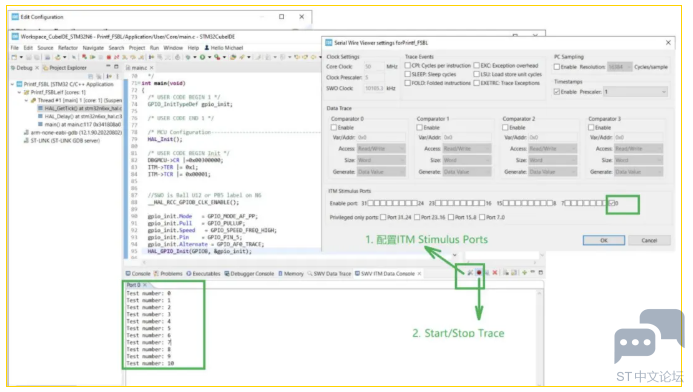
Task: Click the Core Clock input field
Action: tap(373, 66)
